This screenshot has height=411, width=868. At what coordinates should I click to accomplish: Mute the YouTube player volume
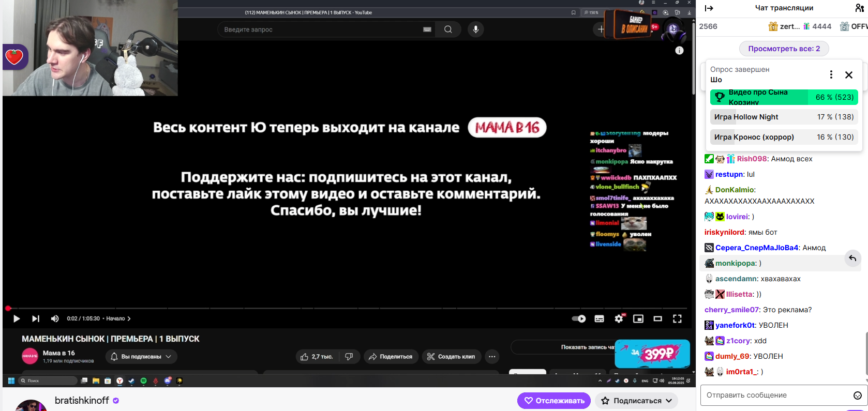point(55,318)
